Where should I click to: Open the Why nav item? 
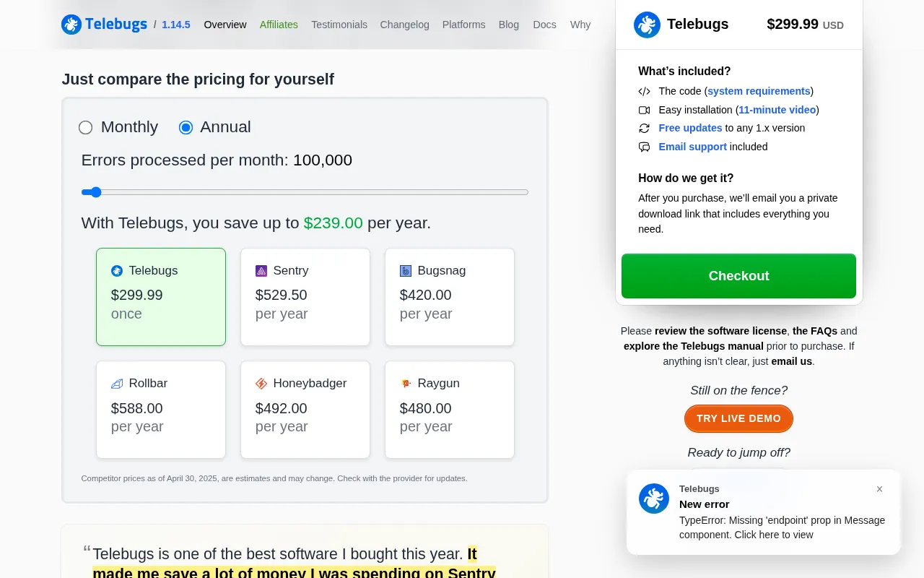pos(580,25)
